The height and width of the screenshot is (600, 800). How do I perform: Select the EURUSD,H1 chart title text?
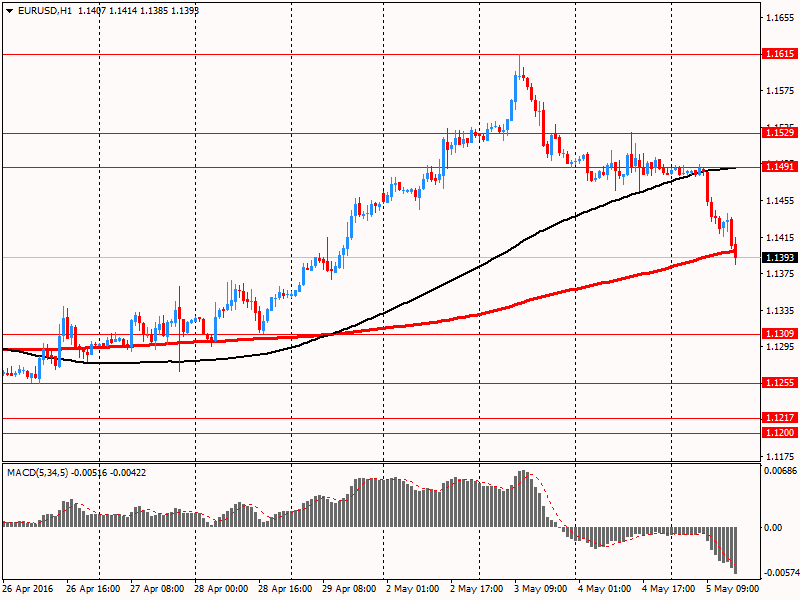coord(45,10)
